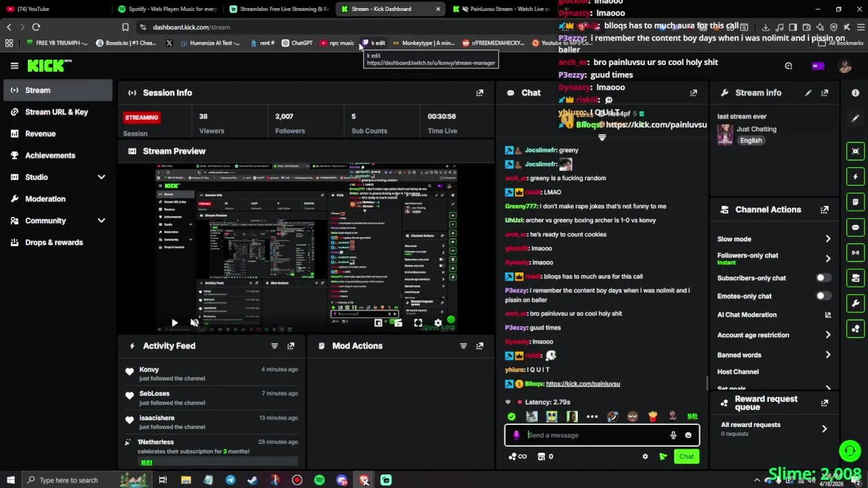868x488 pixels.
Task: Enable fullscreen on the stream preview
Action: [x=418, y=323]
